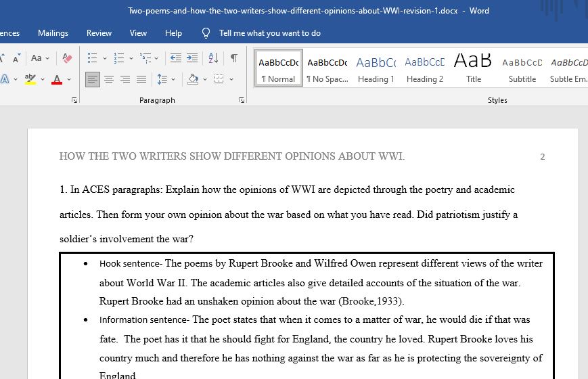Toggle Center paragraph alignment
Screen dimensions: 588x379
[x=109, y=79]
